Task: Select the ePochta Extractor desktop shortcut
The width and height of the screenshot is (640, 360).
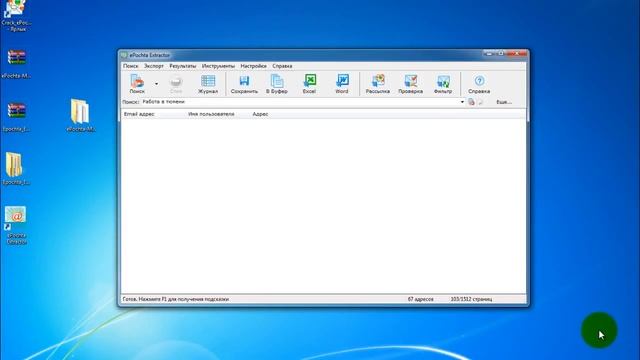Action: pos(16,225)
